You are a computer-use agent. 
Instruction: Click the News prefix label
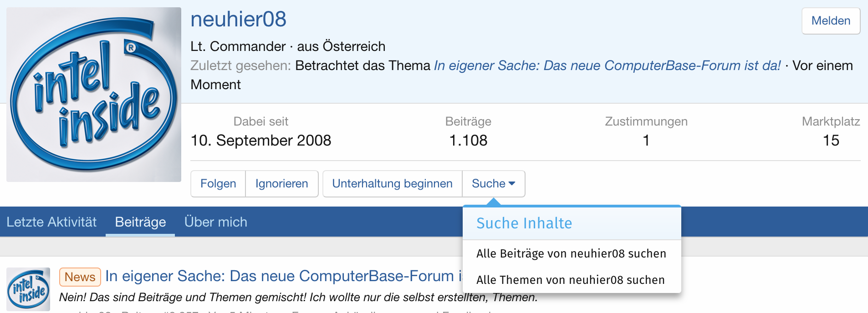point(80,277)
